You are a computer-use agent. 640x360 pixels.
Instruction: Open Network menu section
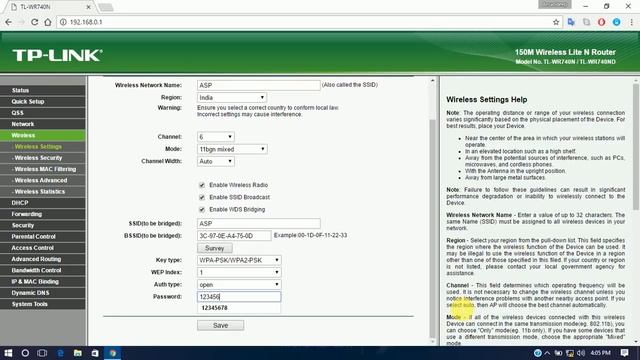[x=43, y=124]
